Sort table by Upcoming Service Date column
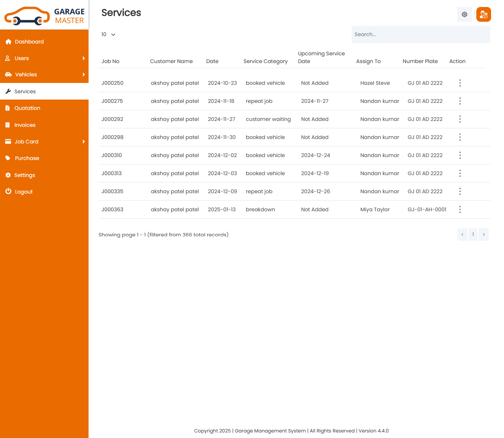 pyautogui.click(x=321, y=57)
